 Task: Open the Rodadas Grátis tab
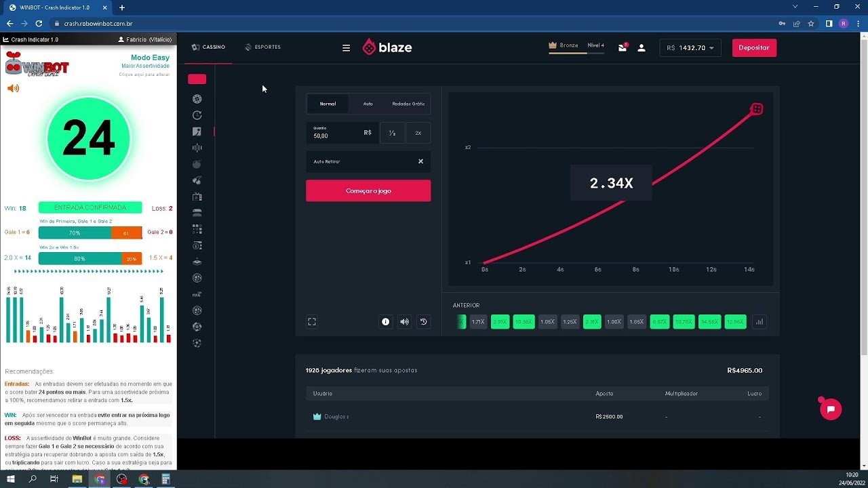tap(408, 104)
